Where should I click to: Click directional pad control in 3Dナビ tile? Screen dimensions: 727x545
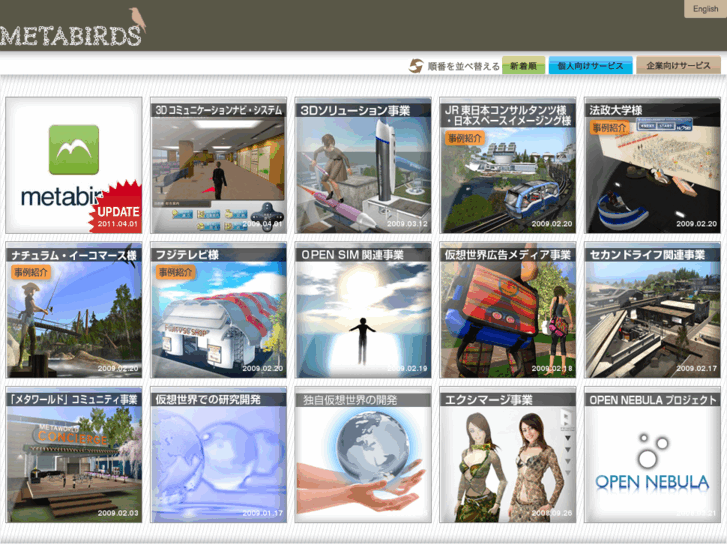click(x=267, y=216)
